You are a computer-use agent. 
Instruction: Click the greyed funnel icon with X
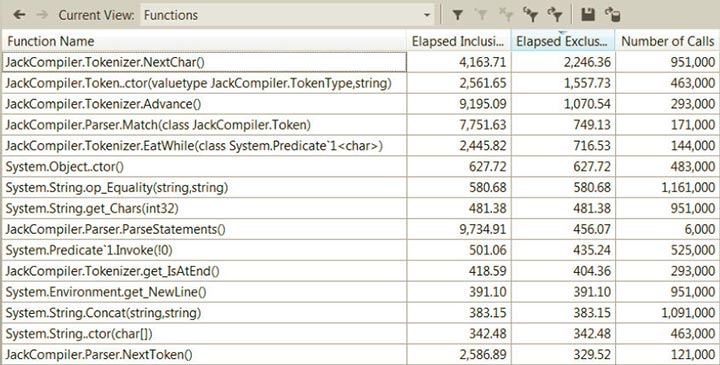tap(506, 15)
